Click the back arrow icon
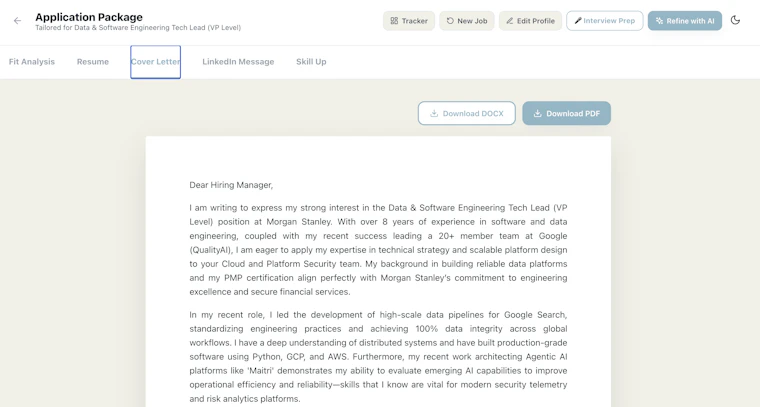The image size is (760, 407). [17, 21]
